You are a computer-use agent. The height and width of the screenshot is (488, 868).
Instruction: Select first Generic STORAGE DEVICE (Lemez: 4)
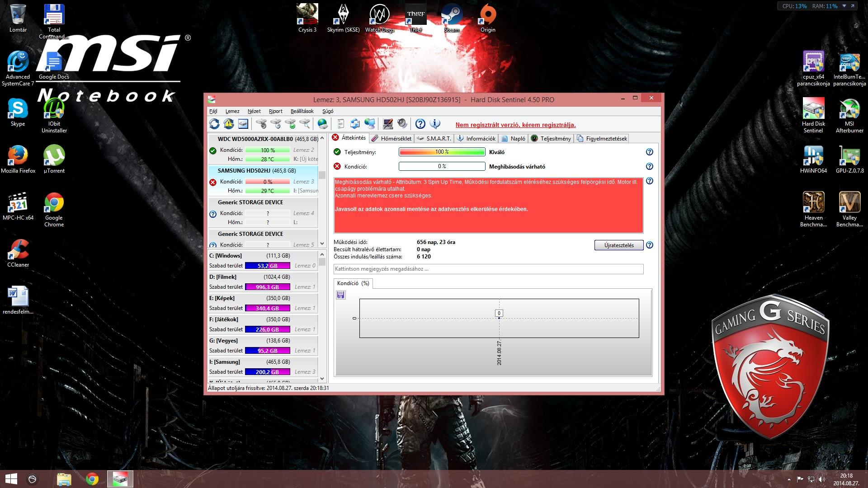tap(263, 212)
